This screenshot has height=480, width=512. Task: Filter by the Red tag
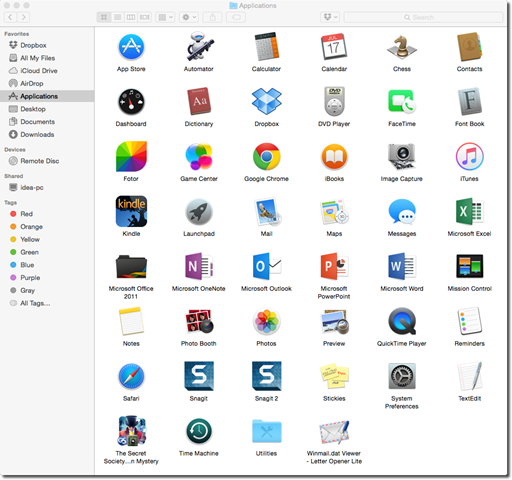(47, 214)
